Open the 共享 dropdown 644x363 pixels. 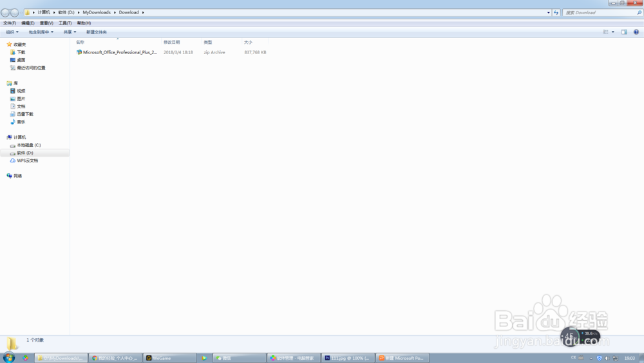click(70, 32)
